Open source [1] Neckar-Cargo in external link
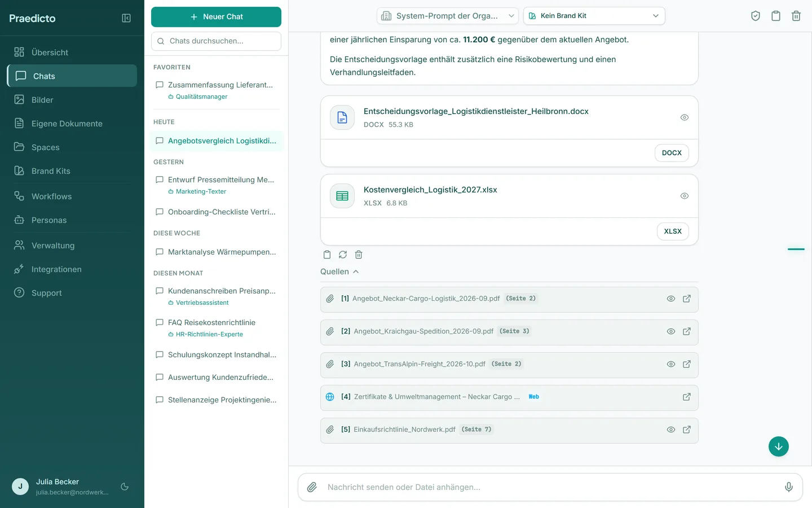This screenshot has height=508, width=812. click(x=687, y=299)
